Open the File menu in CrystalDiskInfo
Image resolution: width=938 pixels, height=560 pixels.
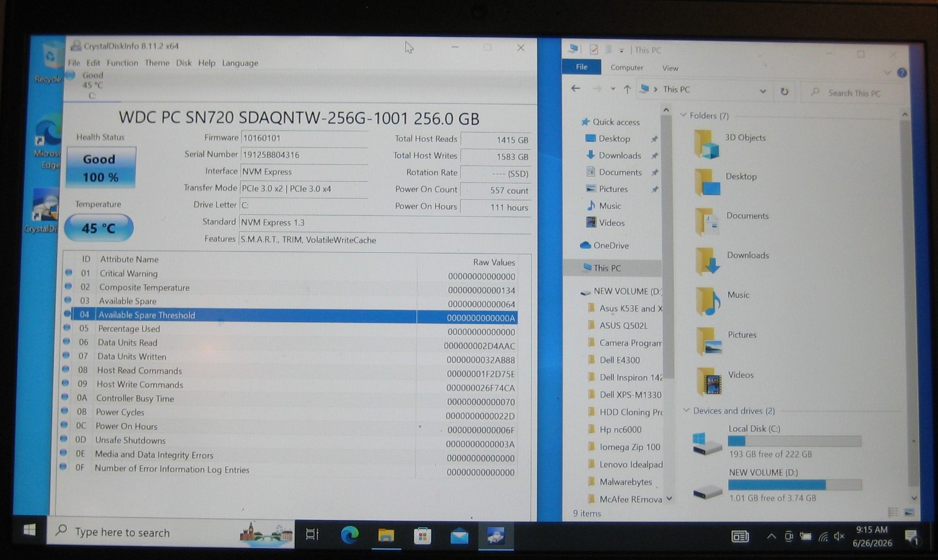click(x=74, y=63)
